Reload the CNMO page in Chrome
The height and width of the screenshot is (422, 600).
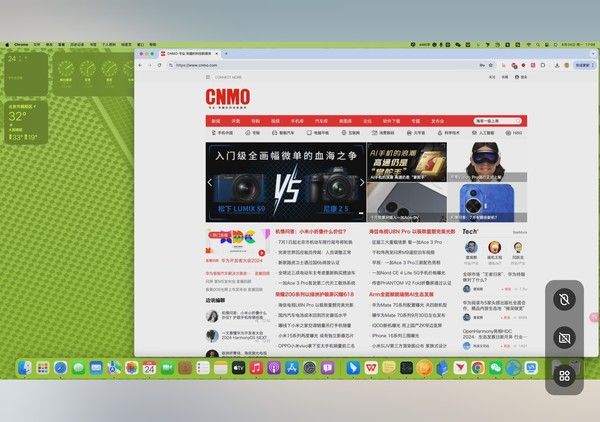pos(160,65)
